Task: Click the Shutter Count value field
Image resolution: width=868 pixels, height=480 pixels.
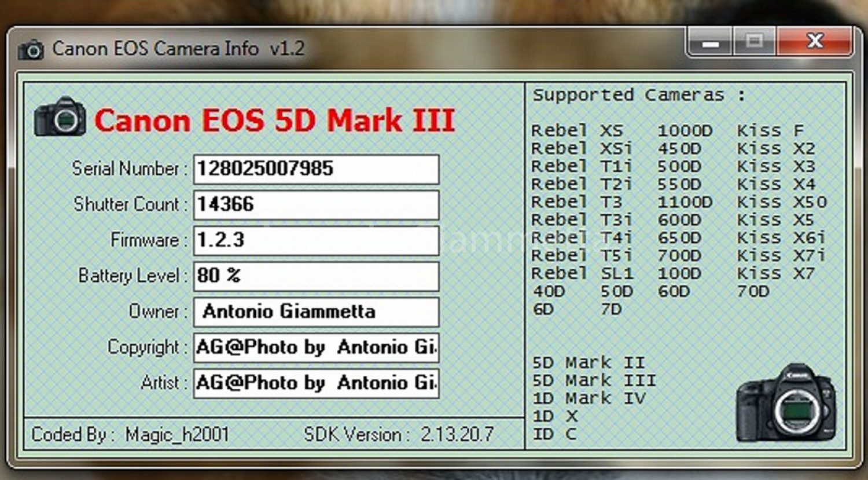Action: point(315,204)
